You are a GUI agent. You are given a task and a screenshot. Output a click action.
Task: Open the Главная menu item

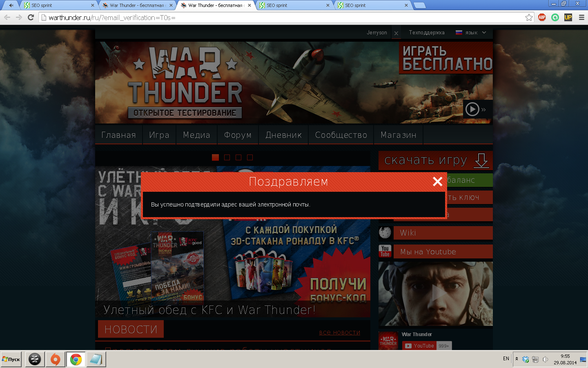point(118,135)
